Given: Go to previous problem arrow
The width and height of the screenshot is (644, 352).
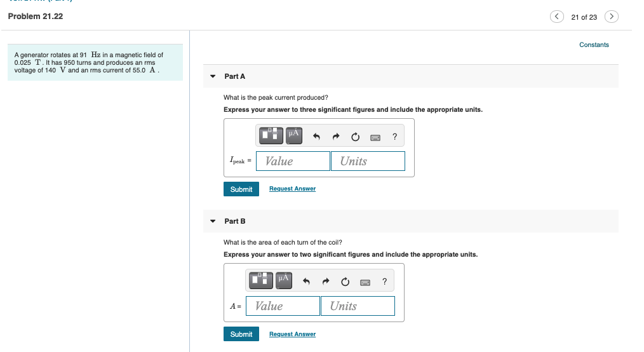Looking at the screenshot, I should pos(556,17).
